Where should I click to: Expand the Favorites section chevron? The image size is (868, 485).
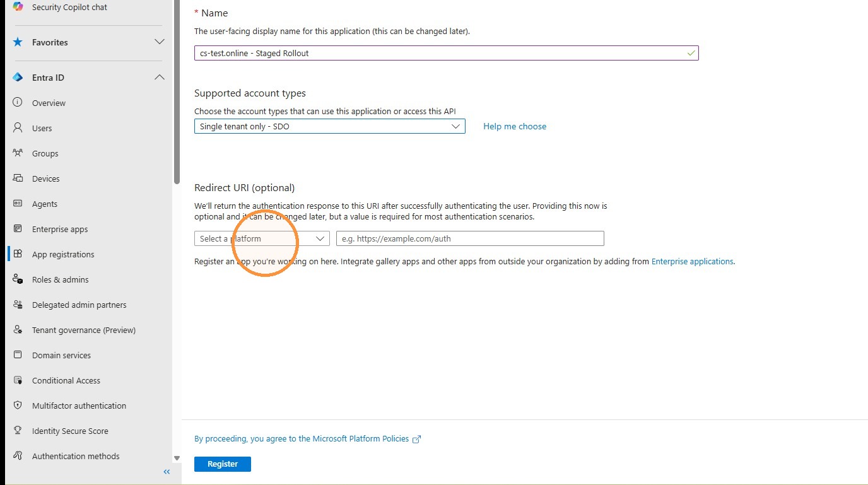tap(160, 42)
